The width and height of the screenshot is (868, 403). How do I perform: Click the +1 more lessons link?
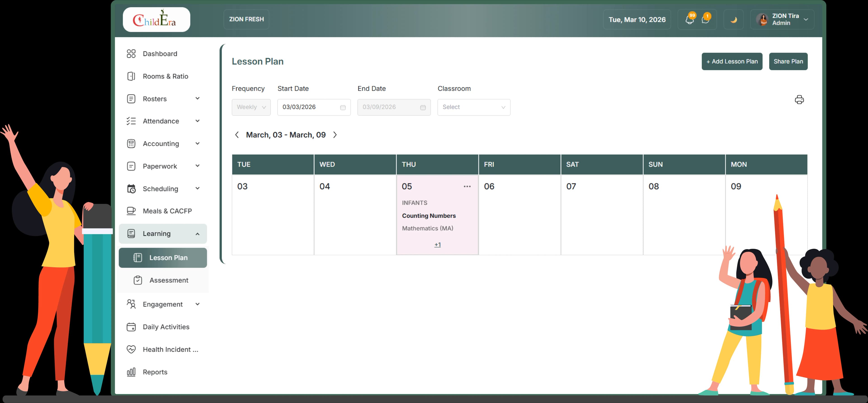tap(437, 245)
